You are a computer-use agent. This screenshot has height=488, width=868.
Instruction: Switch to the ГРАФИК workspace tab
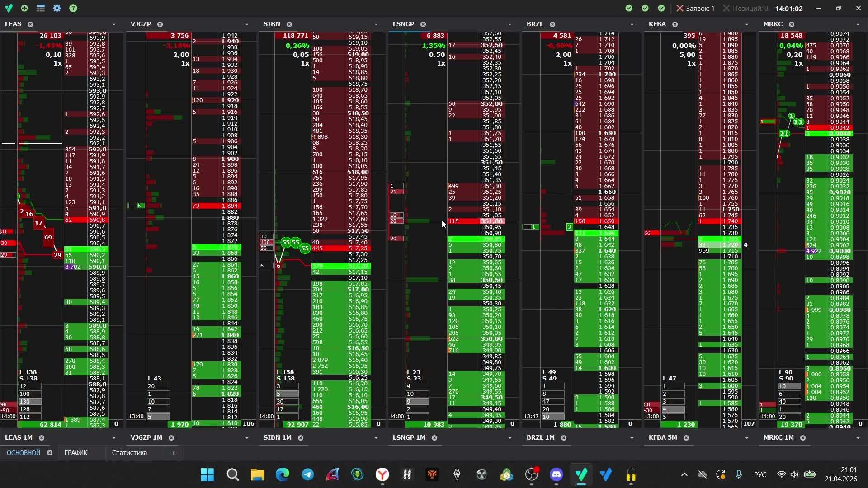click(x=76, y=453)
